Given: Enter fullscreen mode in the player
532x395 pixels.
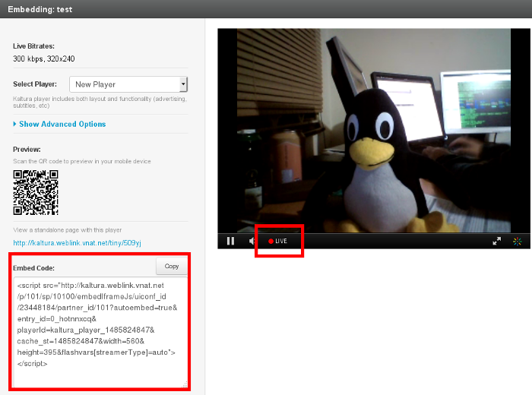Looking at the screenshot, I should coord(497,241).
